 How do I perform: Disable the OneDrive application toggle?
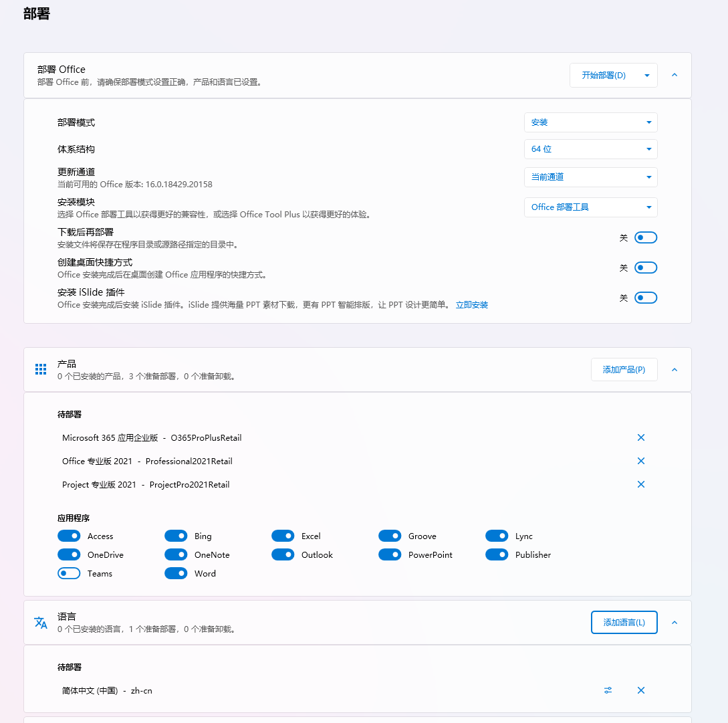pos(69,554)
